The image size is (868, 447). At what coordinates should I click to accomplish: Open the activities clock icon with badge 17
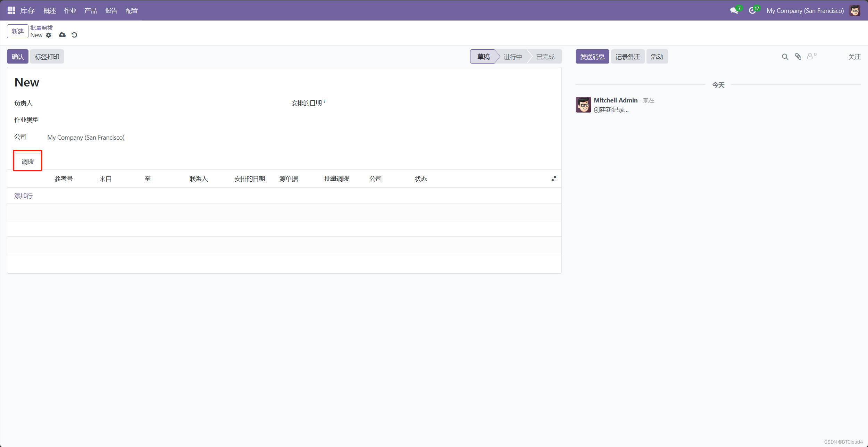[x=752, y=11]
